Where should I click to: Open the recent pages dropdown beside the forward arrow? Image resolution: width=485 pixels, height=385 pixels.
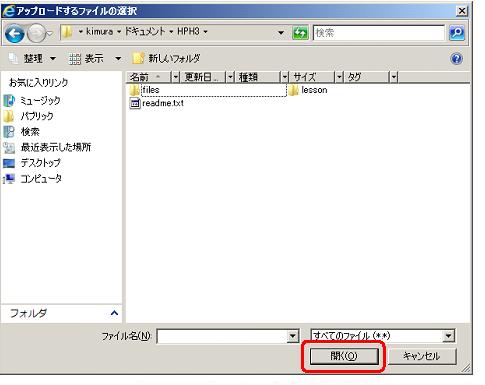coord(50,33)
